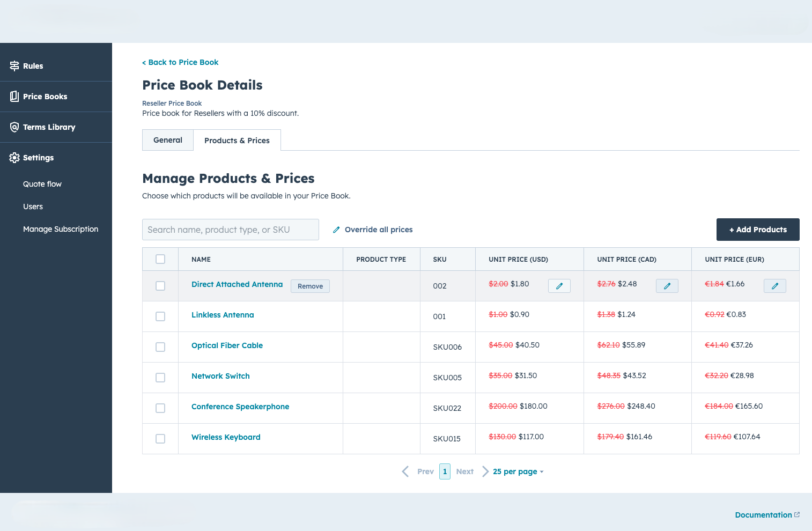Check the row checkbox for Wireless Keyboard
This screenshot has width=812, height=531.
(160, 438)
